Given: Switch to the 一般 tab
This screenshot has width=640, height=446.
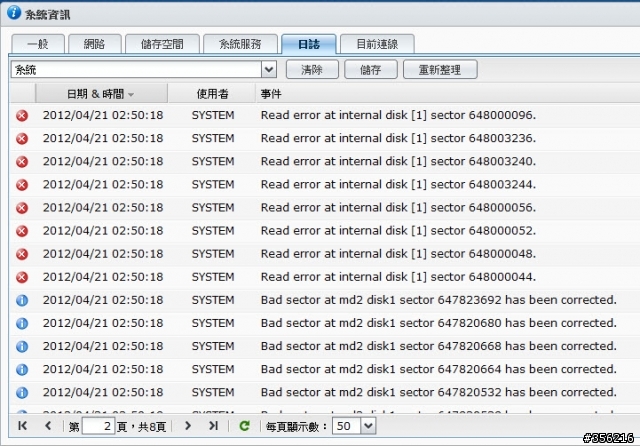Looking at the screenshot, I should 38,44.
